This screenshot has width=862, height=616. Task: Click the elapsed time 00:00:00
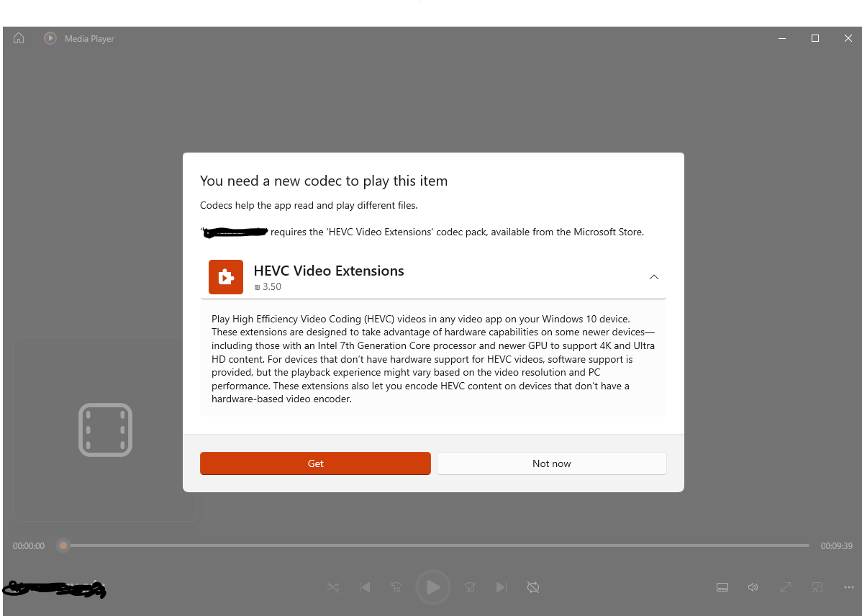click(29, 546)
